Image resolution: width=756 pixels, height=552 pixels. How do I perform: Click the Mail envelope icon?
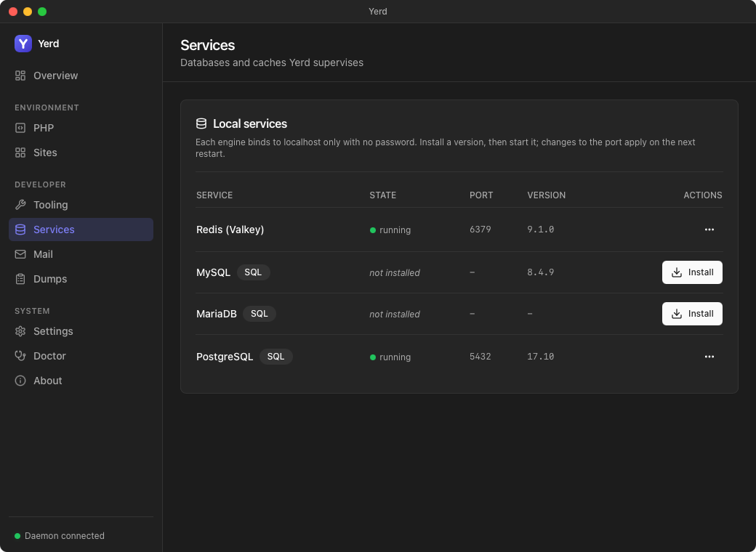[20, 254]
